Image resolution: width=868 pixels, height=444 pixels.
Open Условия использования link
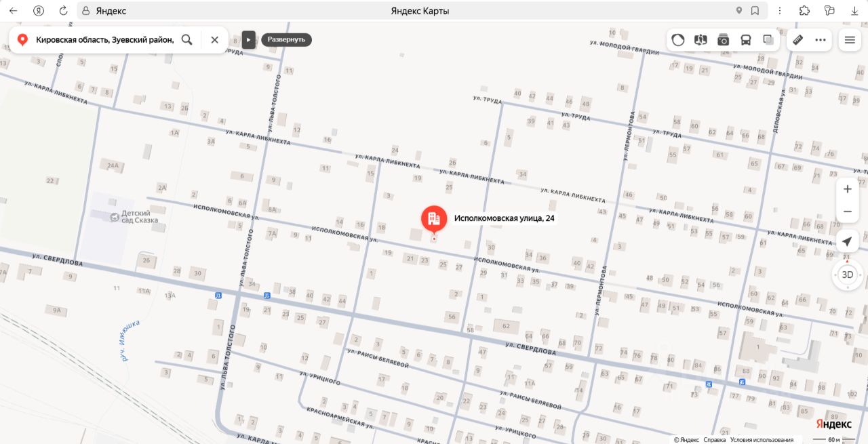(762, 439)
